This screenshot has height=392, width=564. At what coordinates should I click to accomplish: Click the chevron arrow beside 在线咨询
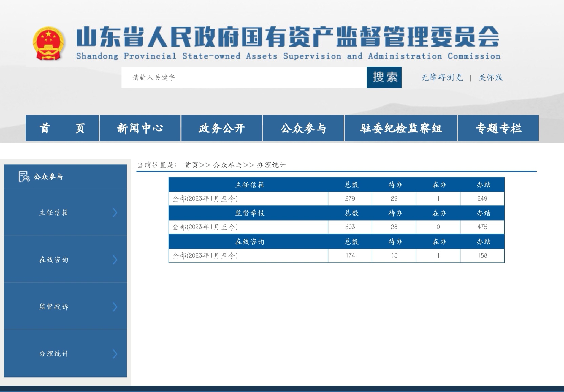pyautogui.click(x=115, y=260)
